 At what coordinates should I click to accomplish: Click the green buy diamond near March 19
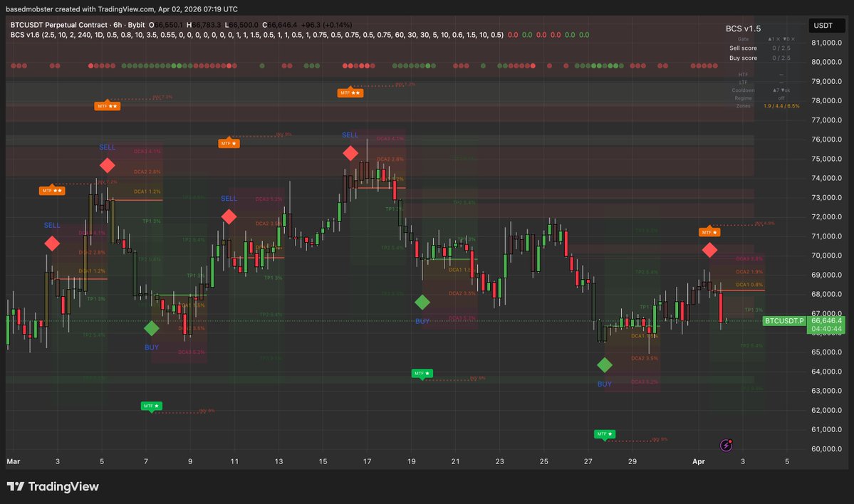(422, 302)
